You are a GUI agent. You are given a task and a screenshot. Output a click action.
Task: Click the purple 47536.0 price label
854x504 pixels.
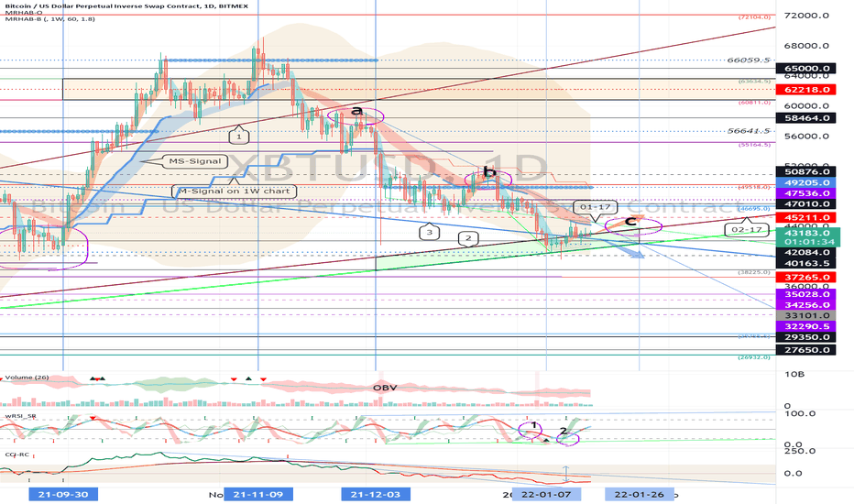click(x=807, y=193)
